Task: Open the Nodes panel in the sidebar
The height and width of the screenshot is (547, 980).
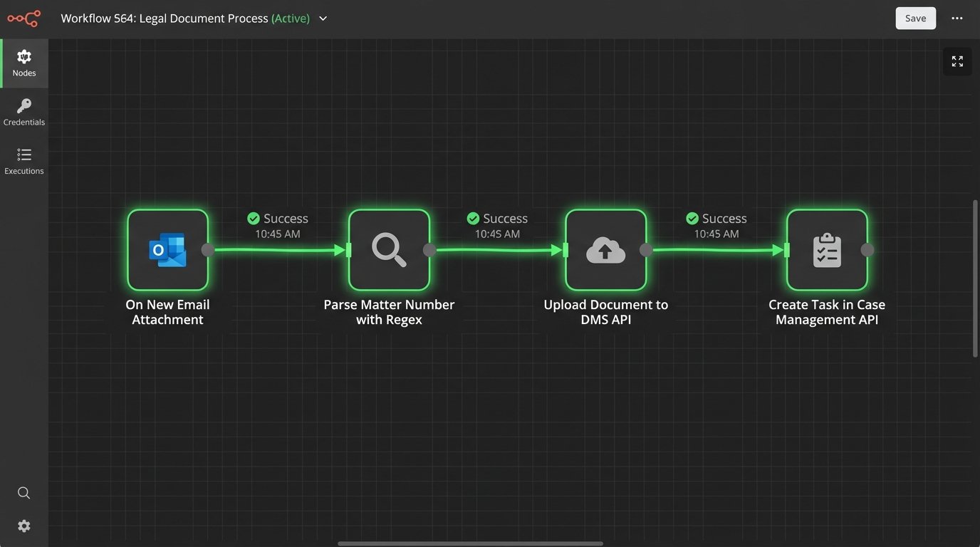Action: tap(24, 63)
